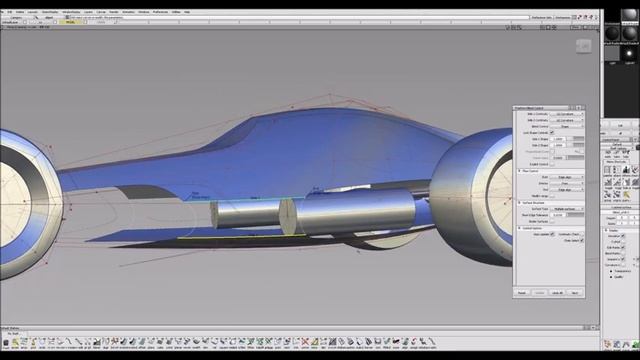Enable the Explicit Control checkbox

tap(552, 164)
